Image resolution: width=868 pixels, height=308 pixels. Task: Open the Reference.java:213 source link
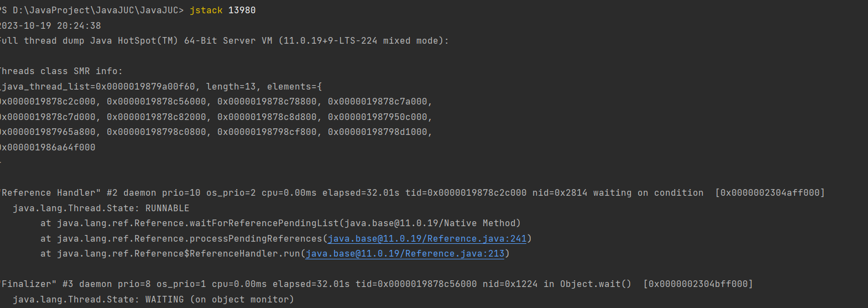pyautogui.click(x=405, y=254)
